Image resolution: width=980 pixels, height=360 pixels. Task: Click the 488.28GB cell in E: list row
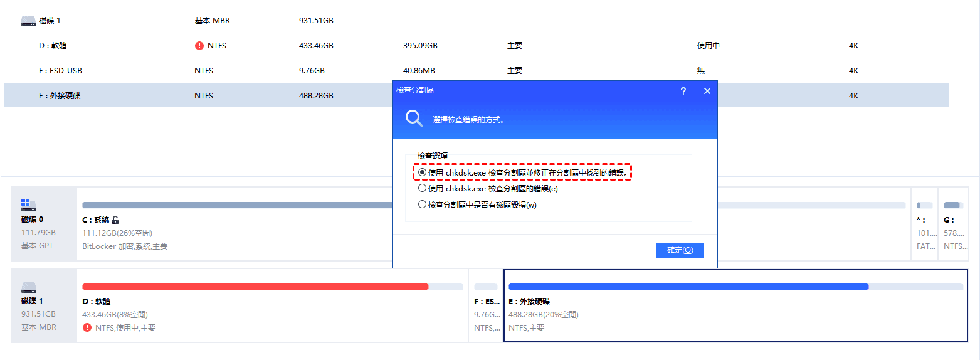pos(316,96)
